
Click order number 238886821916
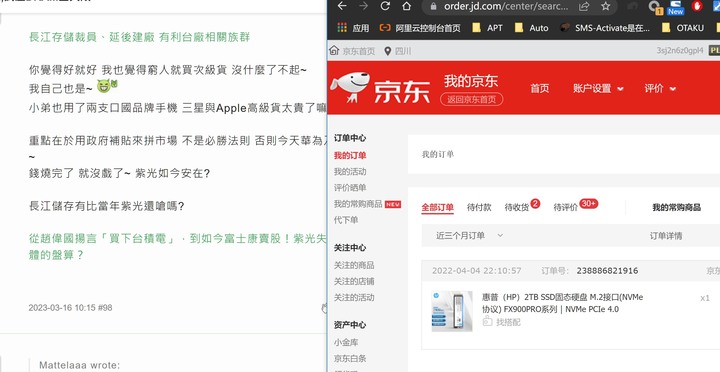(608, 271)
